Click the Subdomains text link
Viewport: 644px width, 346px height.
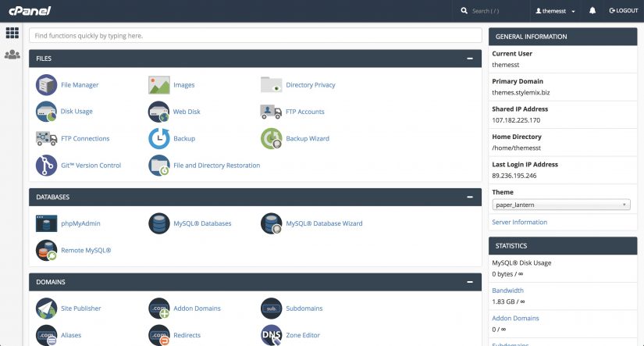(304, 309)
